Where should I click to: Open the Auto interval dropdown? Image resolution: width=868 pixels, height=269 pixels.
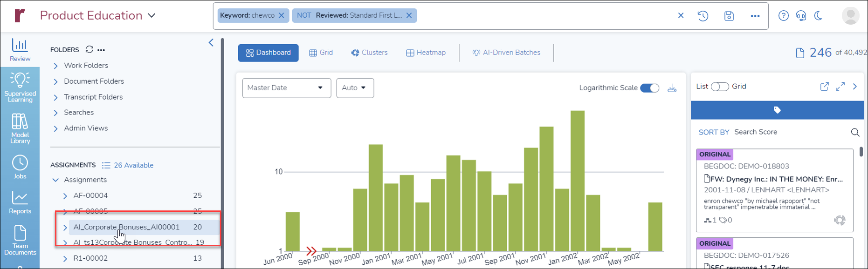point(355,88)
